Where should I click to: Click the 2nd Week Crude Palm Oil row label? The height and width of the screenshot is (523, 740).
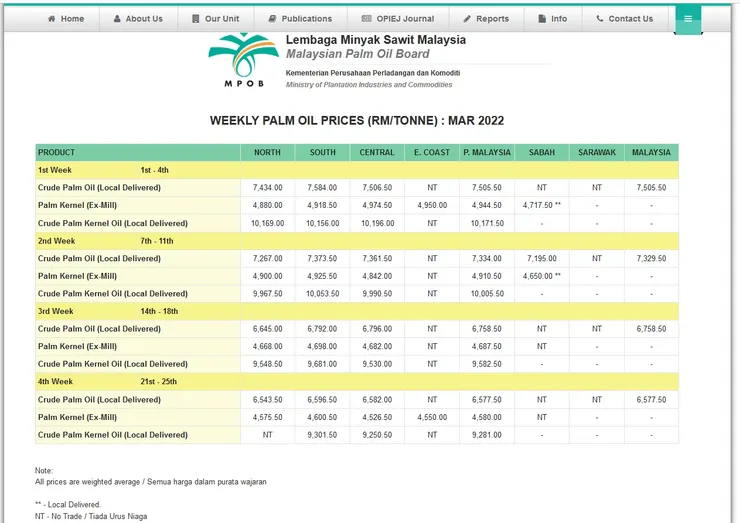click(x=100, y=259)
